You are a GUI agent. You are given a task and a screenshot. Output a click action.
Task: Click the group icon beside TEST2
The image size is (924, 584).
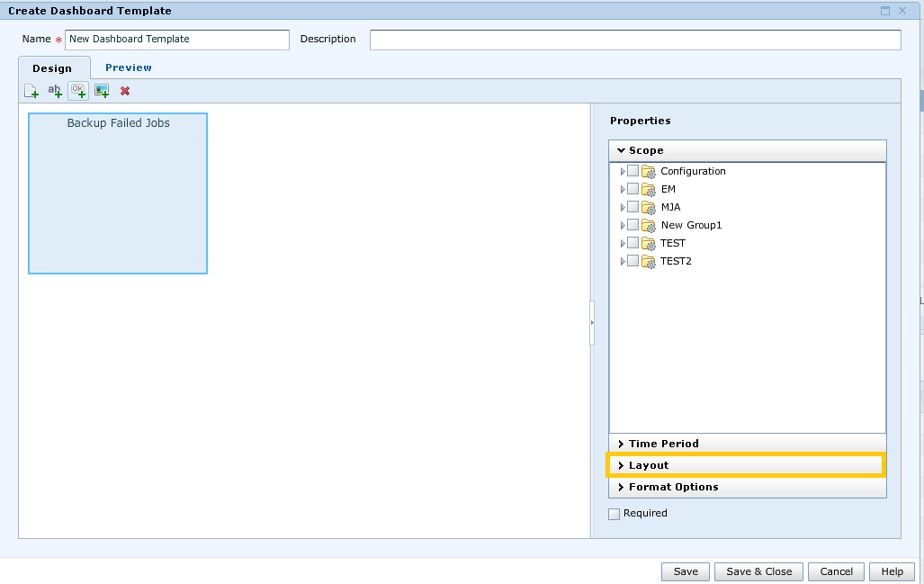click(649, 261)
